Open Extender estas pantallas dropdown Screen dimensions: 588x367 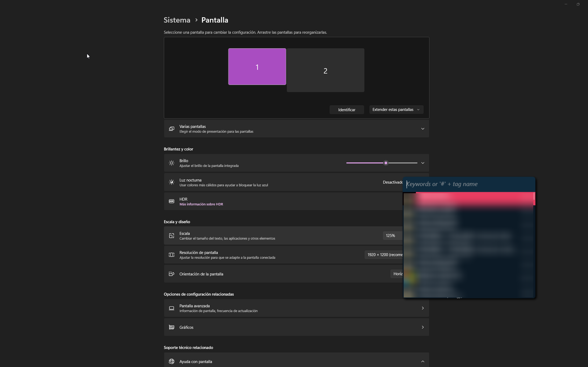click(396, 110)
